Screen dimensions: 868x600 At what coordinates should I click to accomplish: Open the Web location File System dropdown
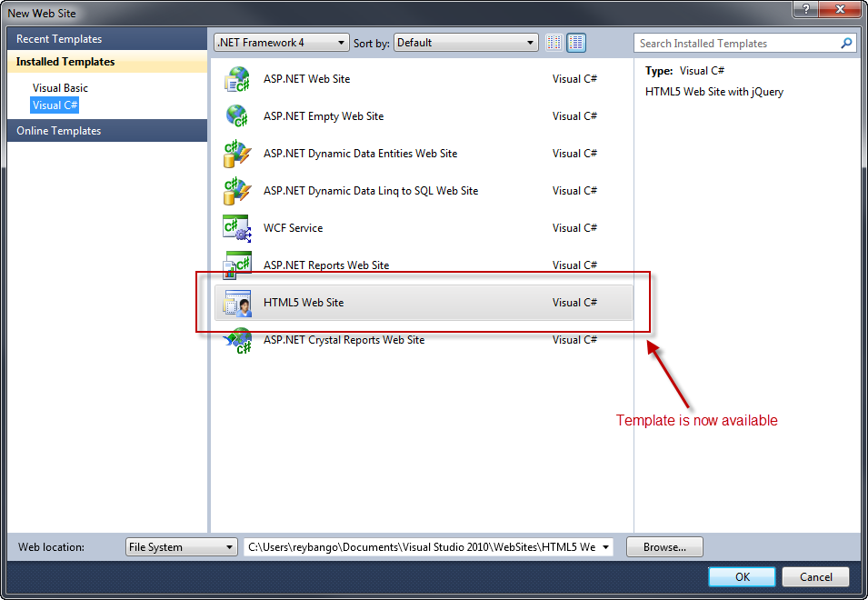(x=181, y=547)
